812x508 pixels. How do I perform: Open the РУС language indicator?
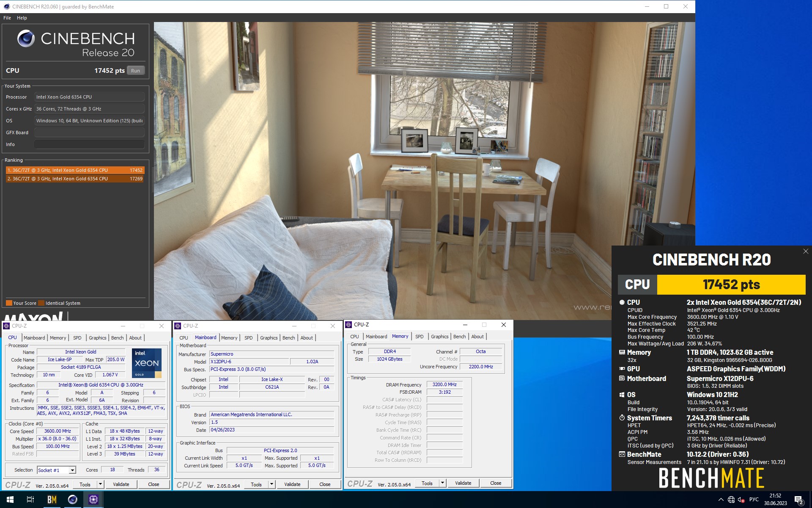[x=754, y=500]
